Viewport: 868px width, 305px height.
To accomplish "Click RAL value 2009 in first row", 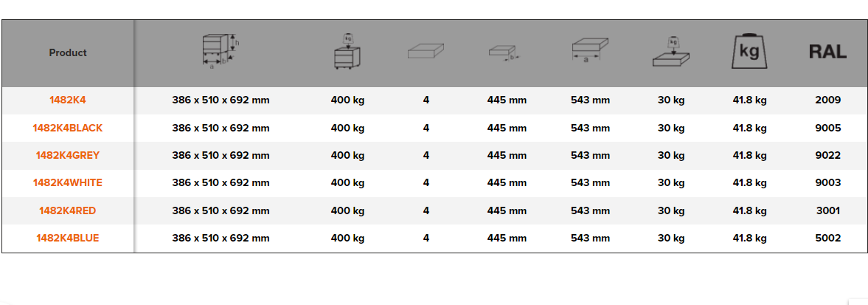I will tap(828, 100).
